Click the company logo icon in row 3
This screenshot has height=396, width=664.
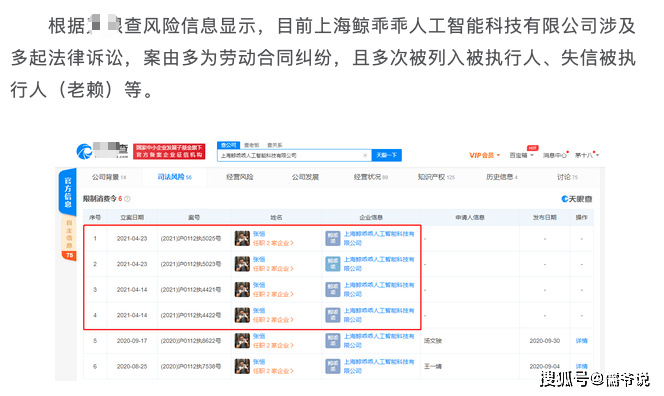[x=333, y=290]
